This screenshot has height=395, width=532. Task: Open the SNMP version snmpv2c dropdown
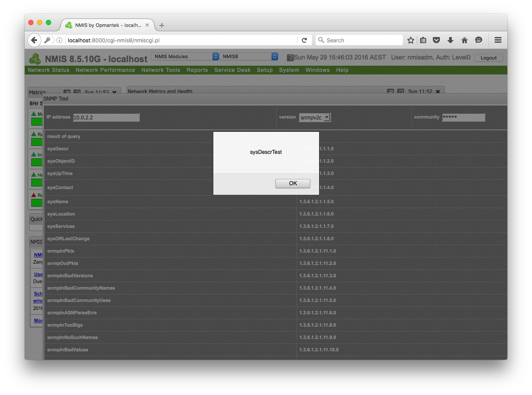coord(315,117)
